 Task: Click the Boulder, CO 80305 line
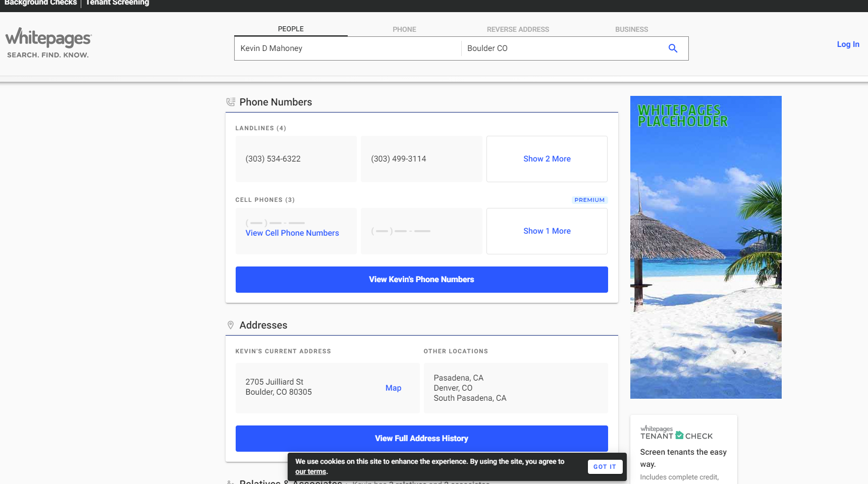(x=279, y=392)
